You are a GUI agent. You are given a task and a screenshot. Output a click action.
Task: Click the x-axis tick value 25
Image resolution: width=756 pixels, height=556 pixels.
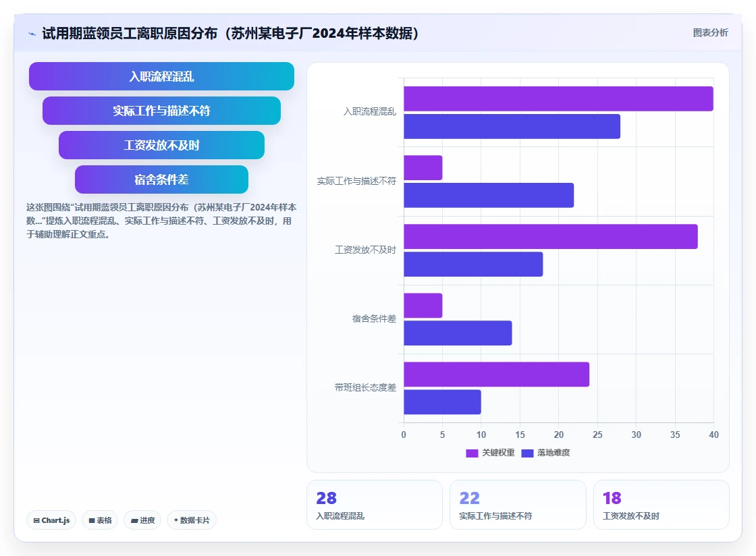(597, 435)
